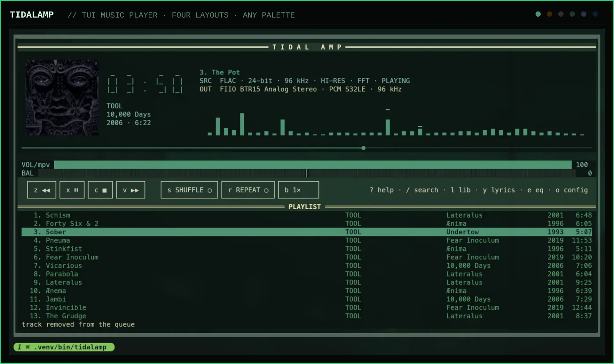The height and width of the screenshot is (364, 614).
Task: Click the 'Undertow' album cell
Action: point(462,232)
